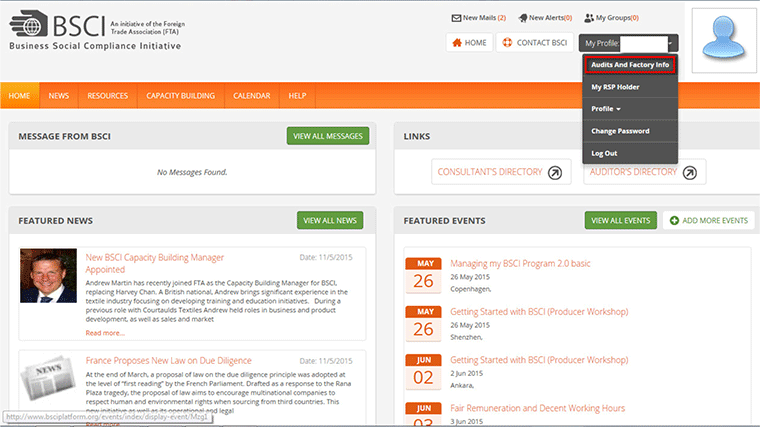This screenshot has width=760, height=427.
Task: Click the lifebuoy icon on CONTACT BSCI
Action: pyautogui.click(x=507, y=43)
